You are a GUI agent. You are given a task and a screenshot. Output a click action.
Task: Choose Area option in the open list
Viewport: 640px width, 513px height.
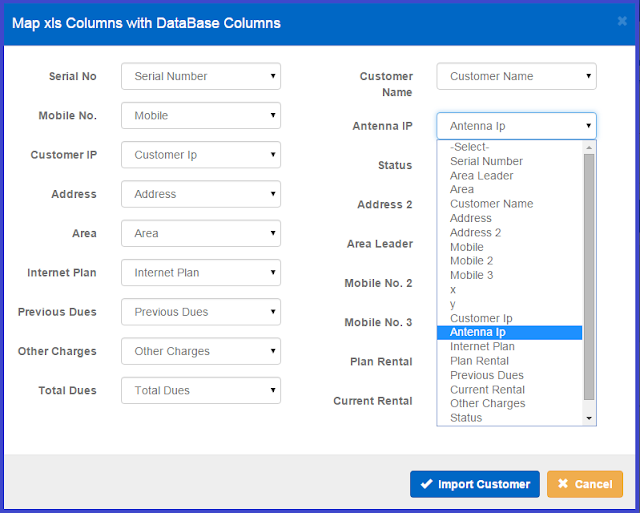(x=509, y=189)
